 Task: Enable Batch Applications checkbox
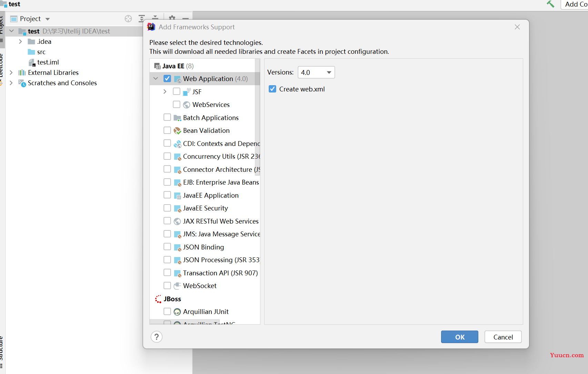coord(167,117)
